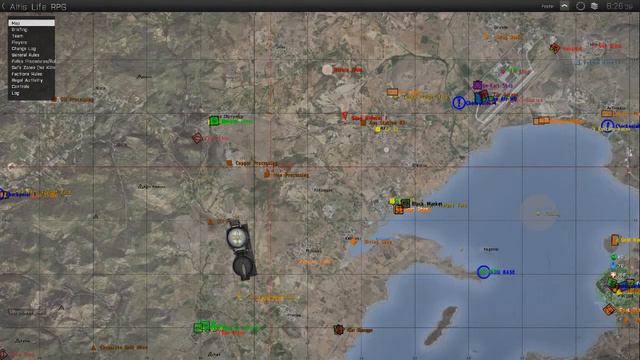The height and width of the screenshot is (360, 640).
Task: Click the Copper Processing marker icon
Action: pyautogui.click(x=229, y=163)
